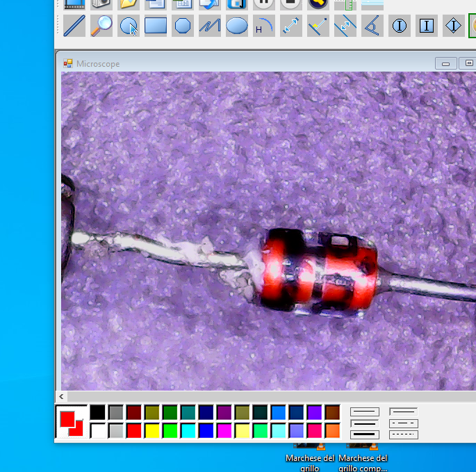Select the ellipse drawing tool
Screen dimensions: 476x472
pyautogui.click(x=237, y=26)
